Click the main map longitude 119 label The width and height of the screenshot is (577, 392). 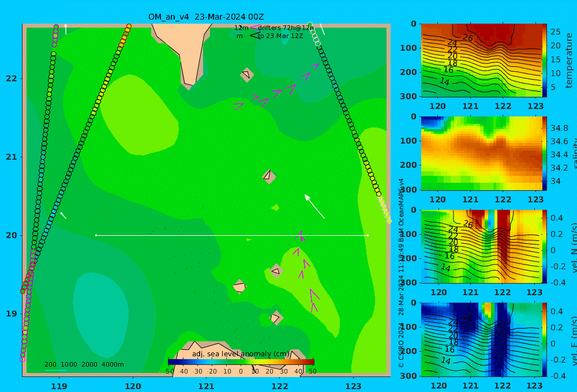59,386
